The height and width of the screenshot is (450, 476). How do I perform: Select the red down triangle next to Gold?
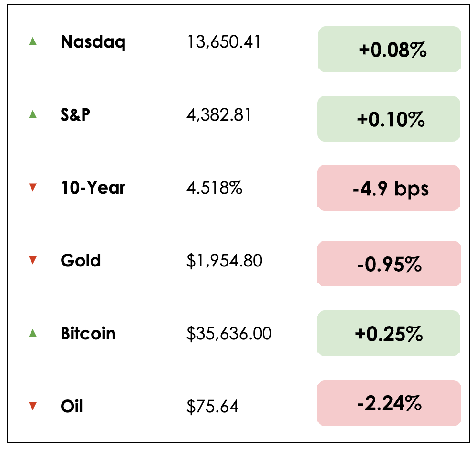(x=32, y=260)
